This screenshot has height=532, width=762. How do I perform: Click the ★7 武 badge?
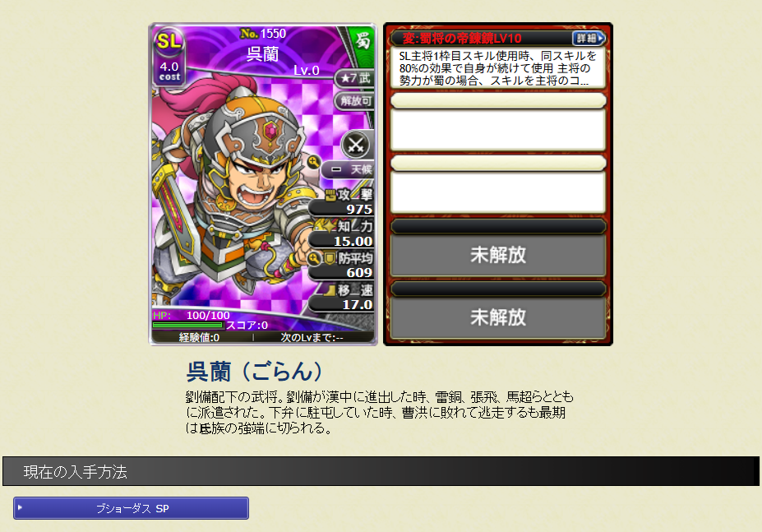click(x=354, y=78)
